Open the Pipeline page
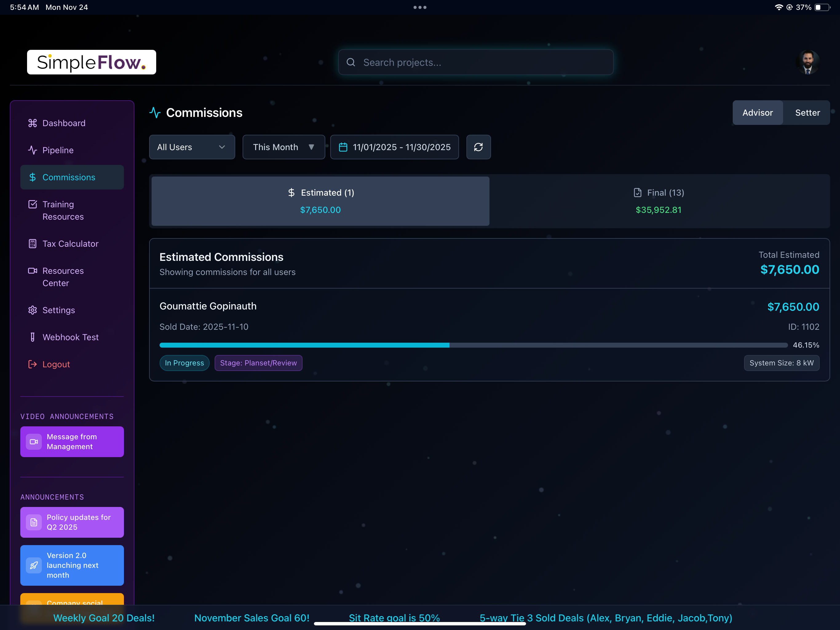840x630 pixels. [72, 150]
